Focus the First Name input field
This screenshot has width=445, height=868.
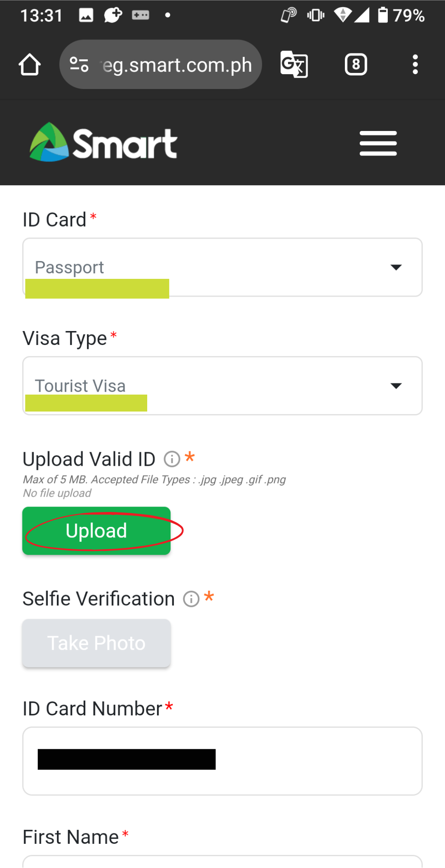(x=222, y=861)
